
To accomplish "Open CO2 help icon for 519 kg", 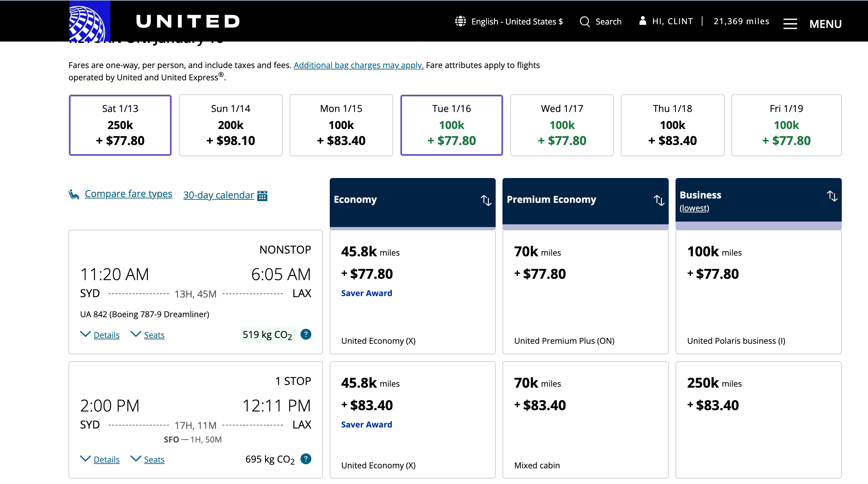I will (306, 334).
